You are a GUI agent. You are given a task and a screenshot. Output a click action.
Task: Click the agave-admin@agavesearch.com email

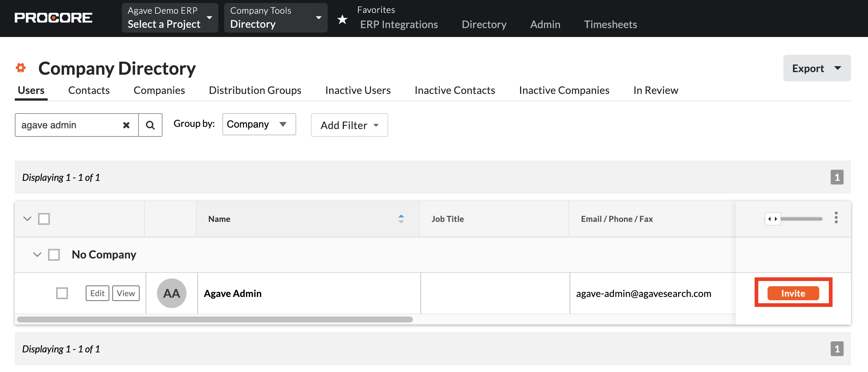tap(643, 293)
